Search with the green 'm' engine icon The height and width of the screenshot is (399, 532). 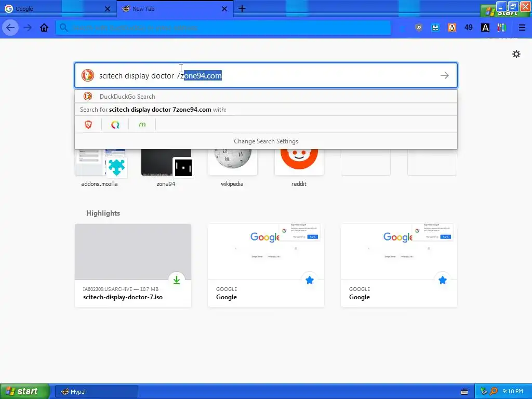[x=142, y=125]
